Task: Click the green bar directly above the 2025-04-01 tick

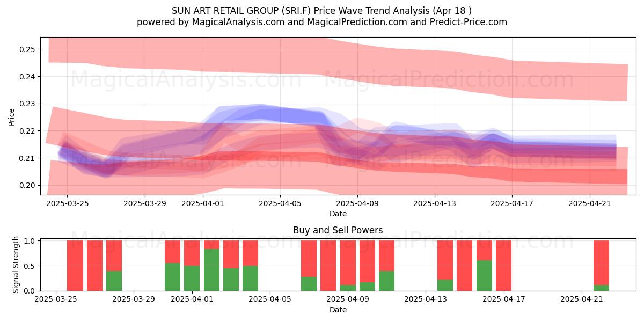Action: (192, 278)
